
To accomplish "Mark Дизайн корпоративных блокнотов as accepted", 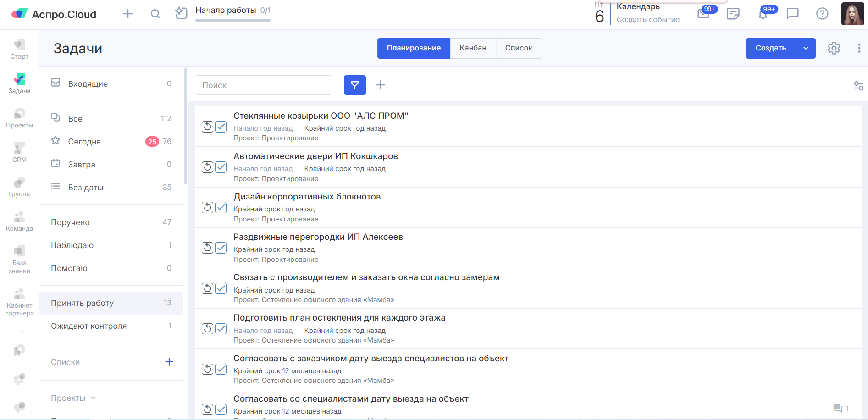I will pos(221,207).
